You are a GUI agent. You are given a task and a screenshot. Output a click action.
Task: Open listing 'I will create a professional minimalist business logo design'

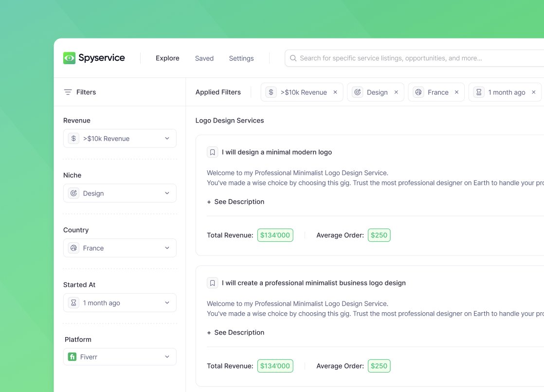pos(314,283)
